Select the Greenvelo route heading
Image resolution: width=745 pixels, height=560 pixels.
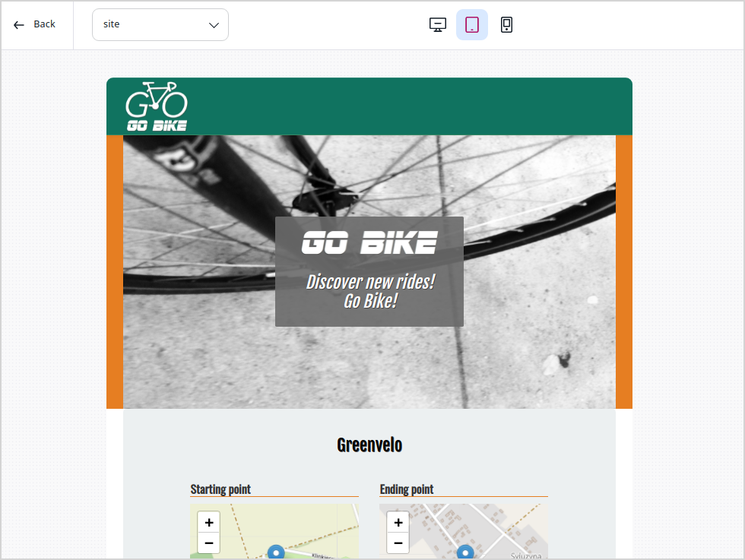(x=369, y=445)
